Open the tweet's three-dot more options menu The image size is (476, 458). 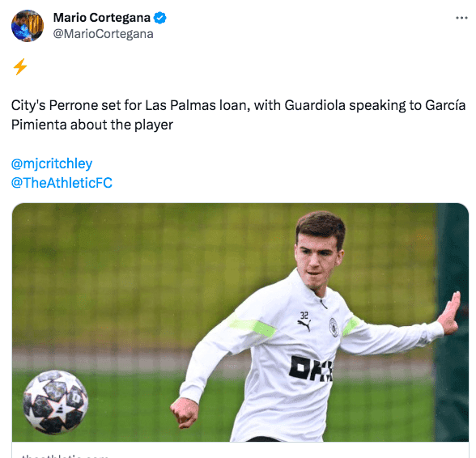[461, 18]
